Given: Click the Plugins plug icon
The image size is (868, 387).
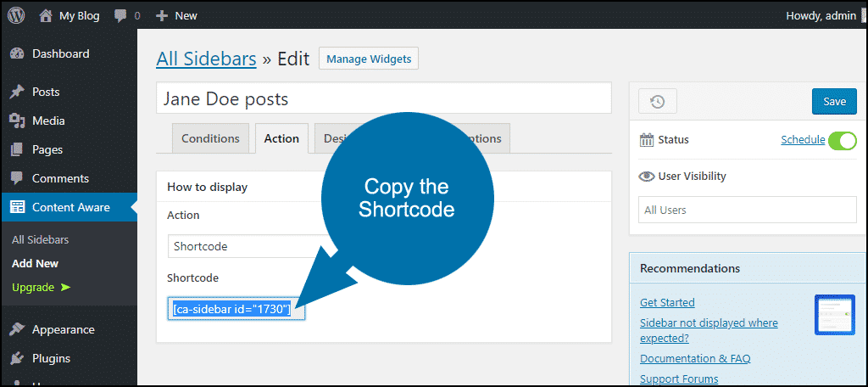Looking at the screenshot, I should [17, 358].
